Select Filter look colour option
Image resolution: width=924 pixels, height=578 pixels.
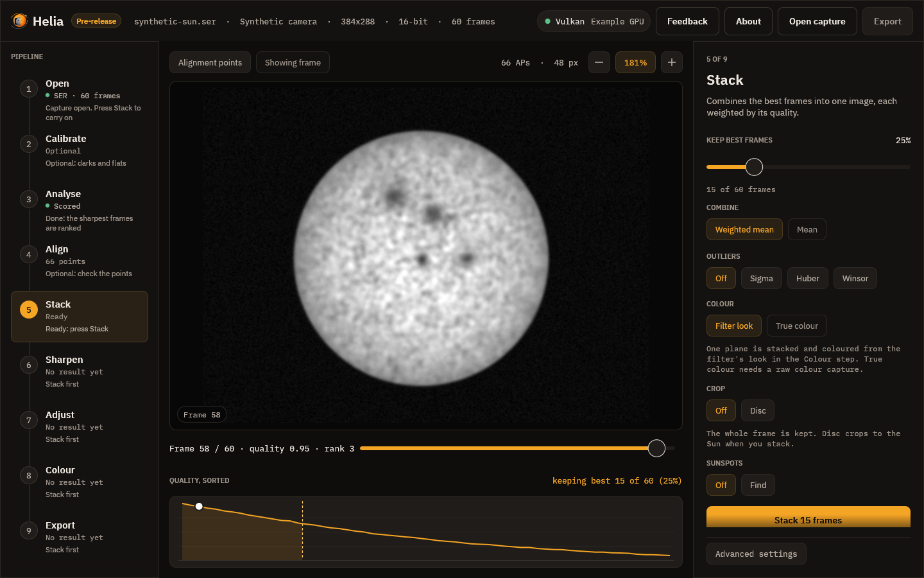coord(734,326)
